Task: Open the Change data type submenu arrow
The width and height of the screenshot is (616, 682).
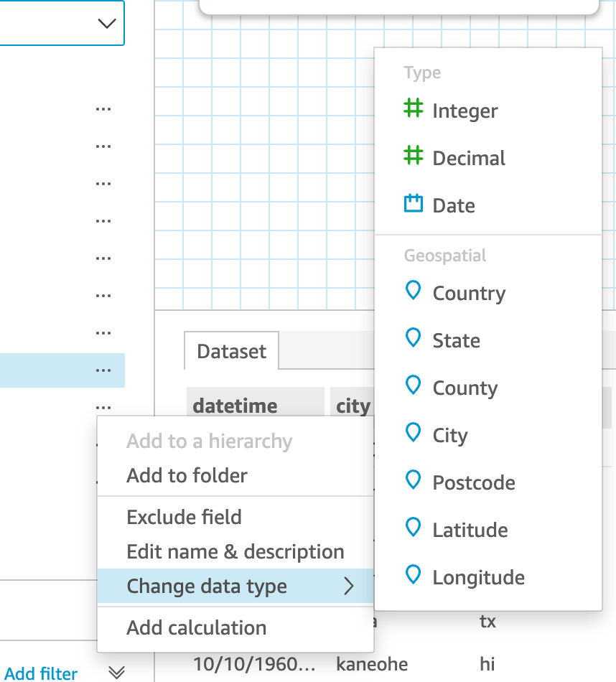Action: pyautogui.click(x=349, y=587)
